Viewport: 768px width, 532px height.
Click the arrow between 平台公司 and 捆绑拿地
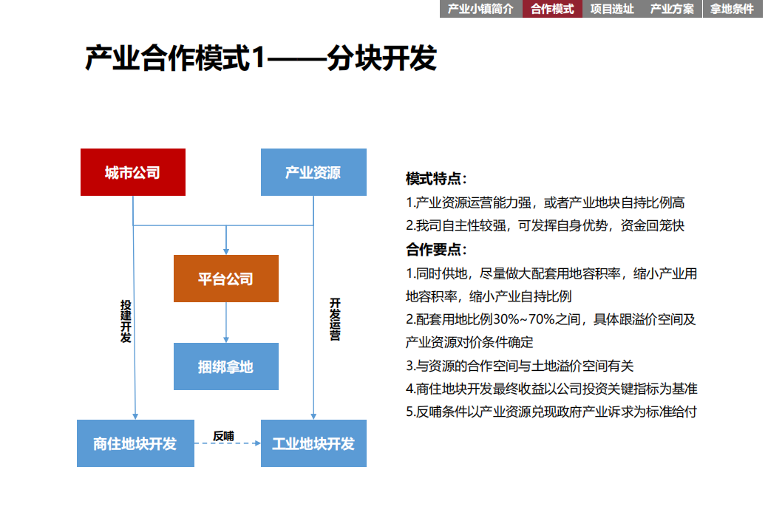click(x=225, y=323)
